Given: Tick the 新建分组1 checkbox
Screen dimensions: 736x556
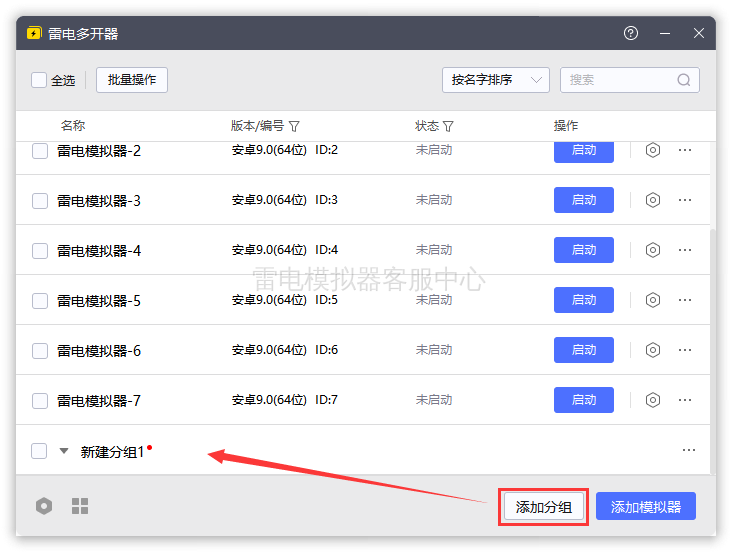Looking at the screenshot, I should click(x=39, y=451).
